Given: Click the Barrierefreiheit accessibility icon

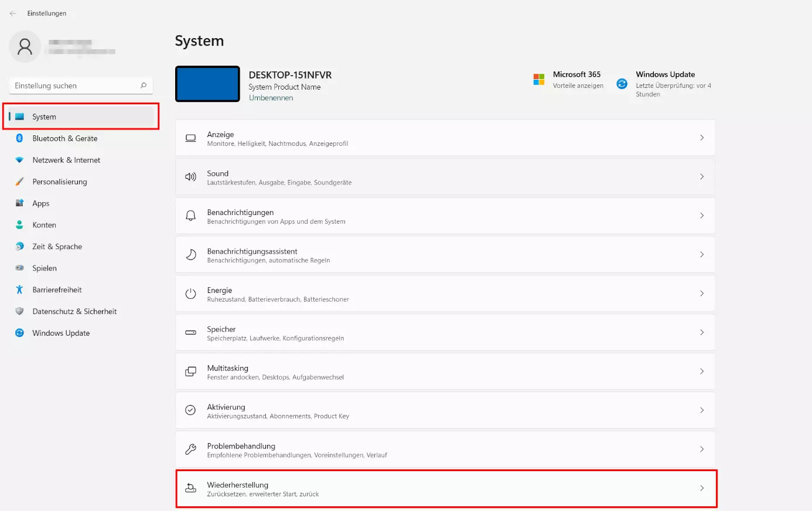Looking at the screenshot, I should (x=19, y=289).
